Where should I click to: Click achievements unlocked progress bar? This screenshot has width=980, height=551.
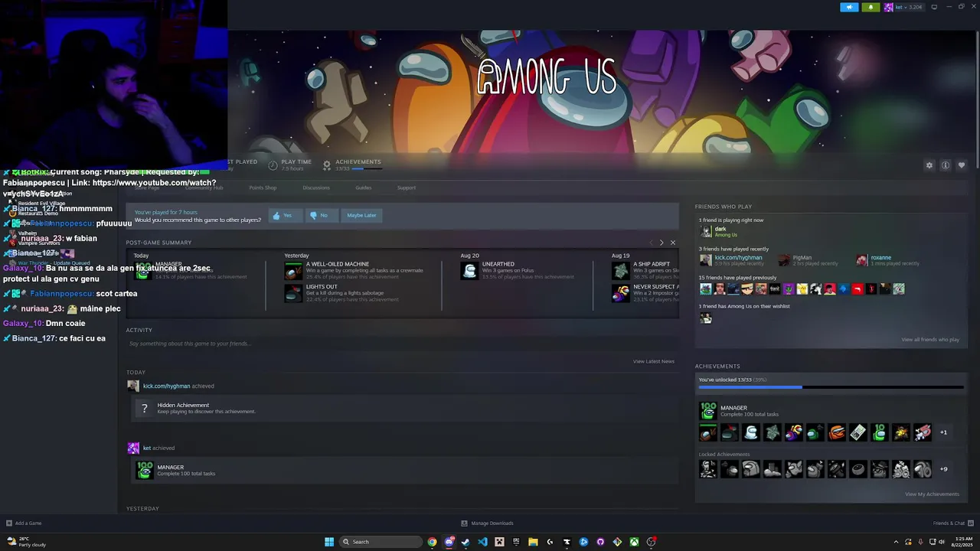coord(831,387)
